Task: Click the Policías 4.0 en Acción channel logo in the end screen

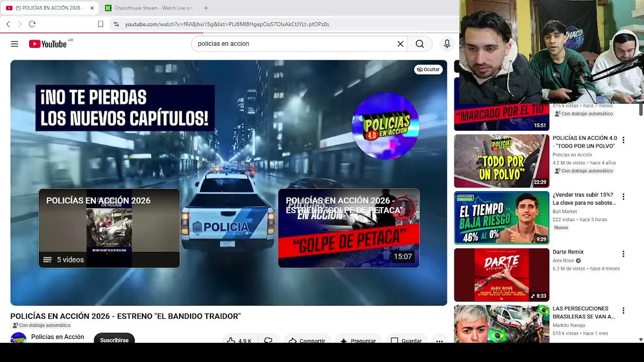Action: pos(385,126)
